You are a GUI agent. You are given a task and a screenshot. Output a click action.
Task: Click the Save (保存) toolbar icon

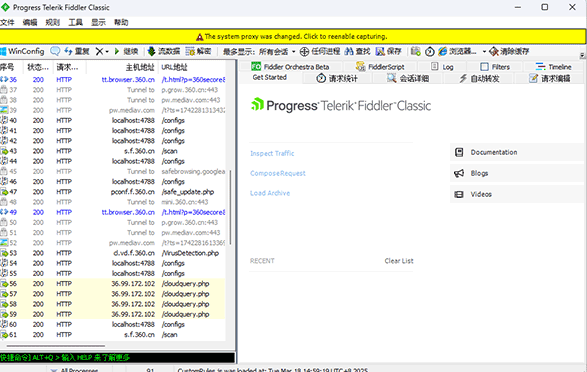point(380,51)
